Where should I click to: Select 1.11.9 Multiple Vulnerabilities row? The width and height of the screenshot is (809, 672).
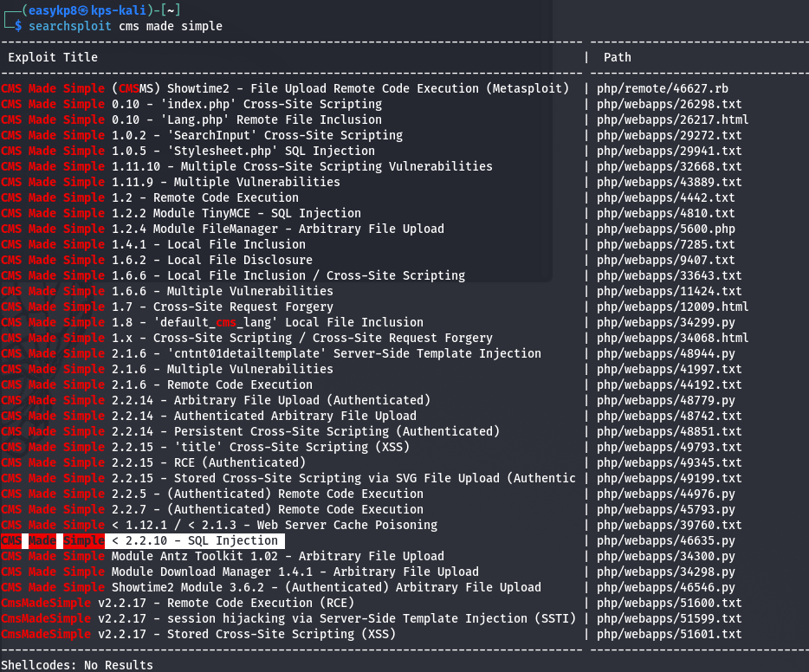[x=171, y=182]
